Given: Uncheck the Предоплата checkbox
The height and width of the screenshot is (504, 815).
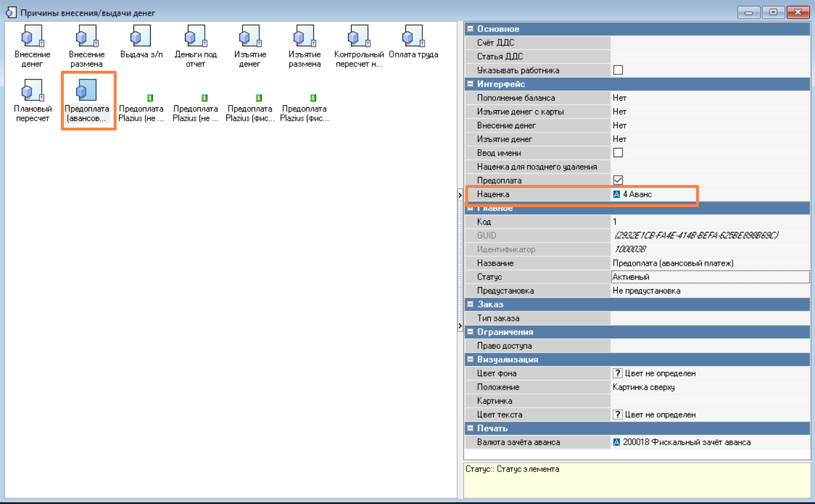Looking at the screenshot, I should pos(618,180).
